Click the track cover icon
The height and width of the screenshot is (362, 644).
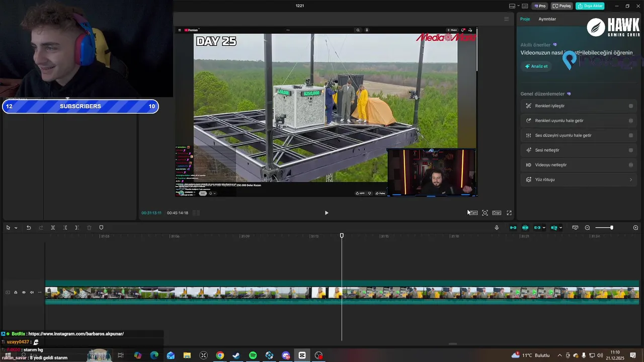8,293
